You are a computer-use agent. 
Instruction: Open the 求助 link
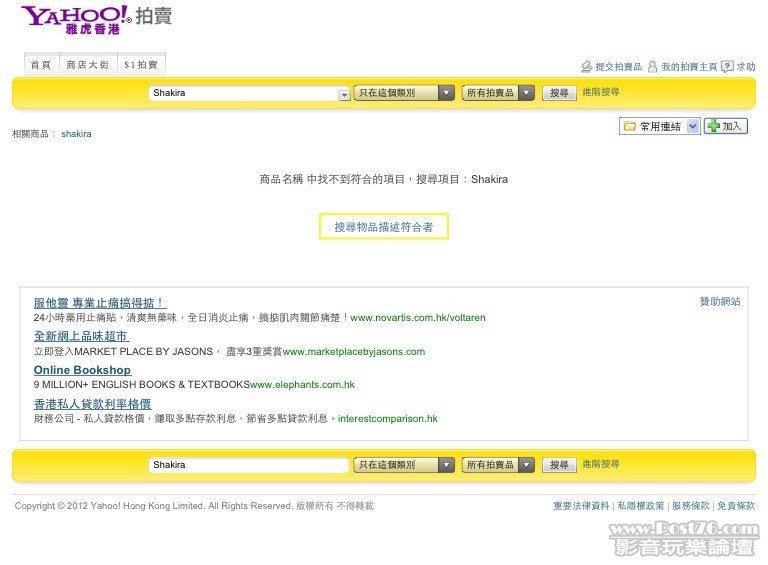tap(745, 67)
